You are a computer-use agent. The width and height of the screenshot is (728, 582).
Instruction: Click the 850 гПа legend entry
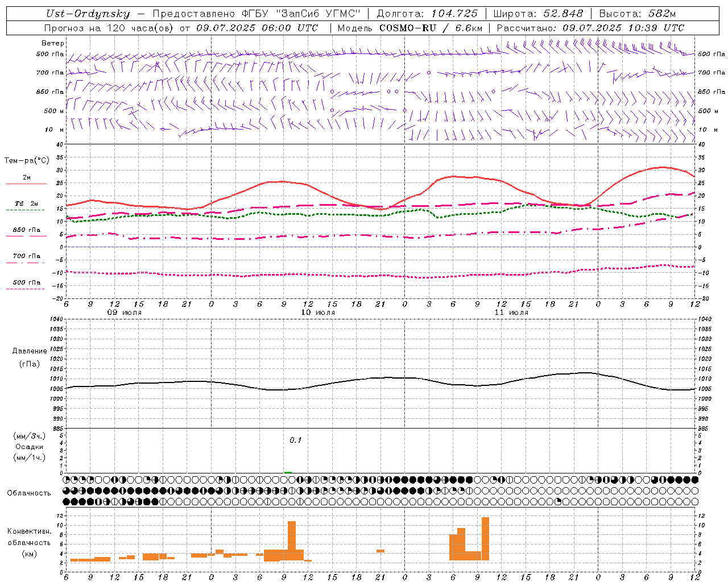click(26, 230)
